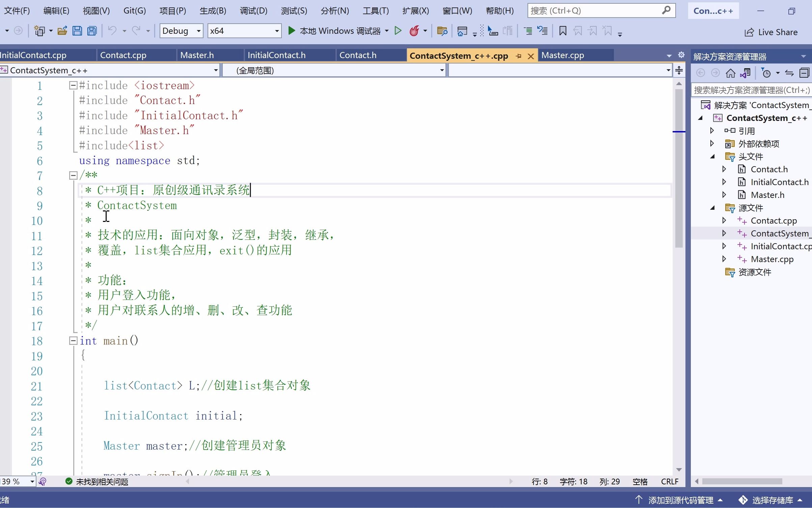This screenshot has height=508, width=812.
Task: Expand the 外部依赖项 node
Action: click(x=712, y=144)
